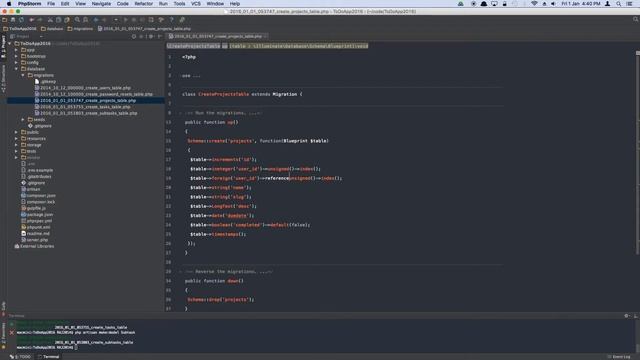Open create_password_resets_table.php in project tree
The height and width of the screenshot is (360, 640).
click(x=93, y=94)
